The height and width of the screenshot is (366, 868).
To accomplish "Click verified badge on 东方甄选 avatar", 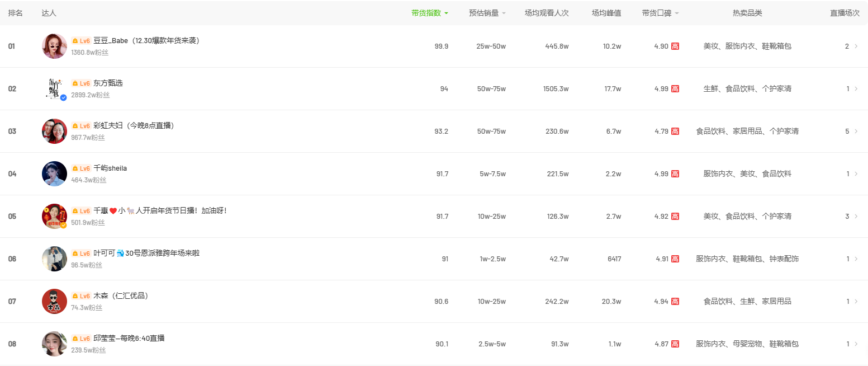I will pyautogui.click(x=63, y=97).
